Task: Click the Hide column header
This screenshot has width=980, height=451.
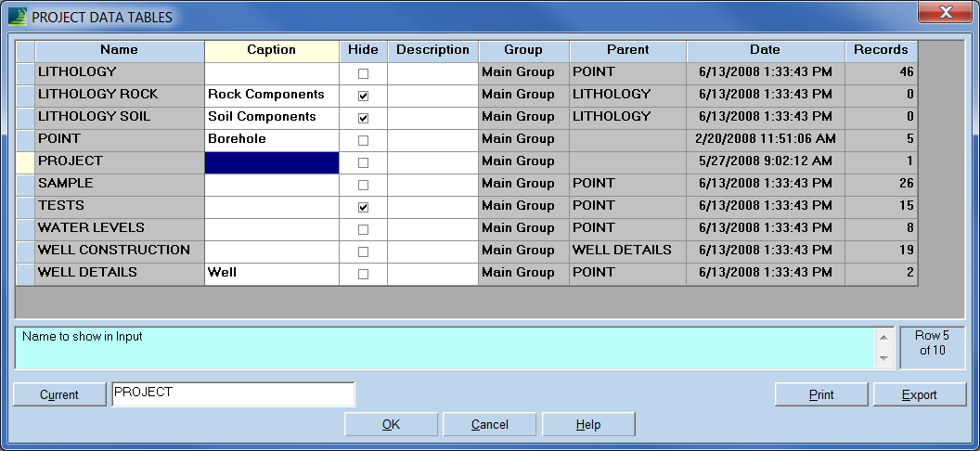Action: (363, 51)
